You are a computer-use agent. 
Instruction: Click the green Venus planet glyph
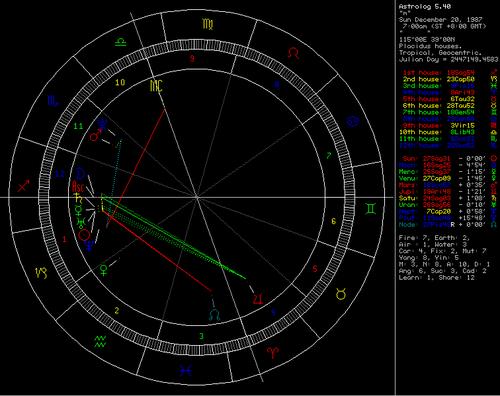pyautogui.click(x=104, y=270)
